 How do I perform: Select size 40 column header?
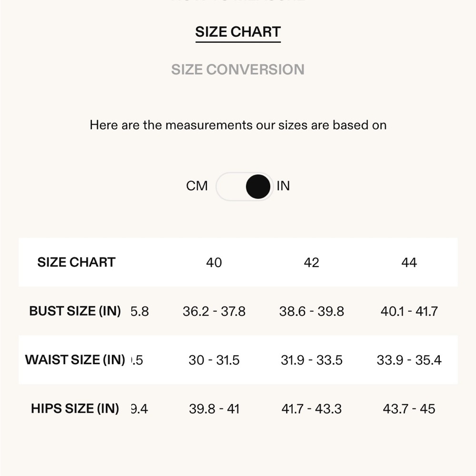(x=214, y=263)
